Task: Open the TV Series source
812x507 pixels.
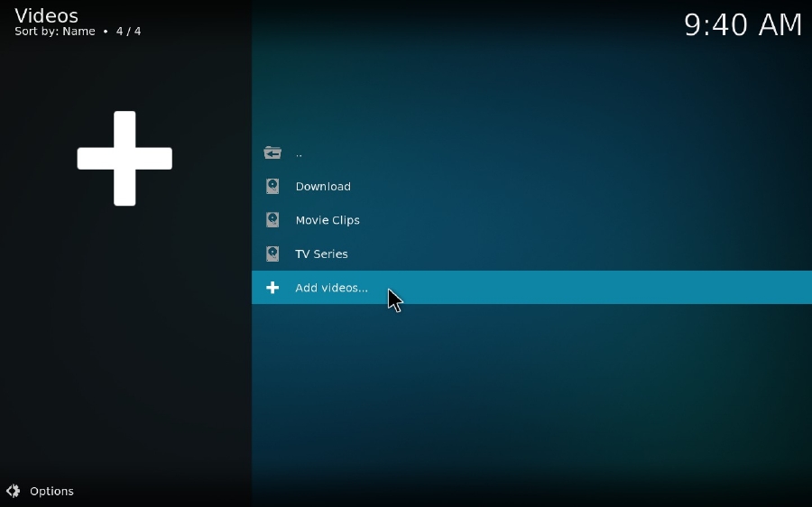Action: click(531, 253)
